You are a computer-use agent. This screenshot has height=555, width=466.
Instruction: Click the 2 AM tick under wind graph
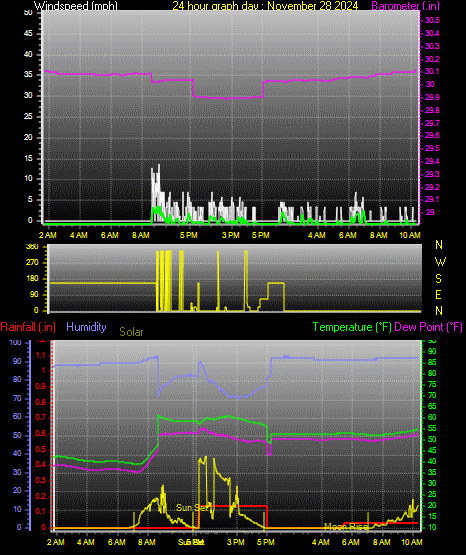pyautogui.click(x=48, y=235)
